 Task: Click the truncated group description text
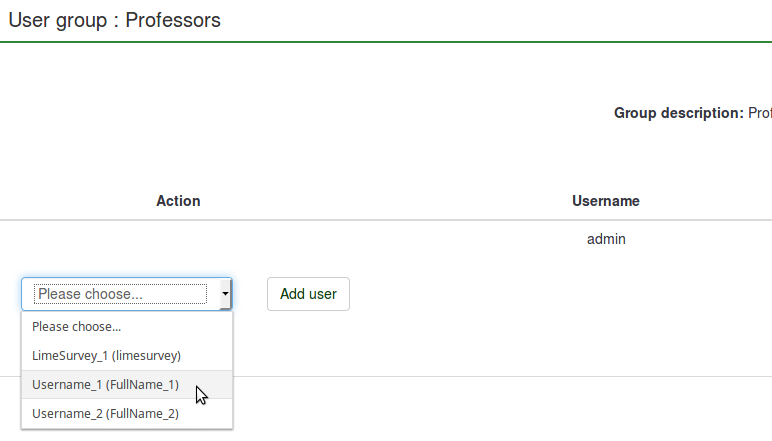(x=760, y=113)
